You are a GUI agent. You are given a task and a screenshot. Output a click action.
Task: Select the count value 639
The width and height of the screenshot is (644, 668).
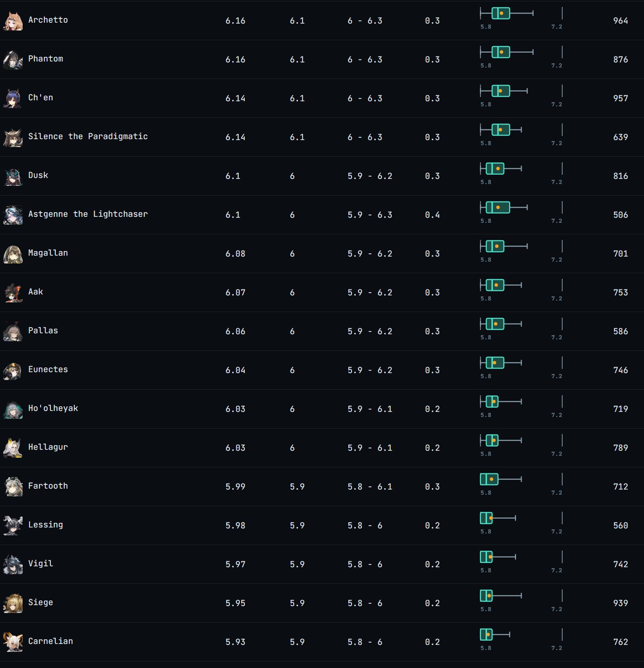pyautogui.click(x=620, y=137)
